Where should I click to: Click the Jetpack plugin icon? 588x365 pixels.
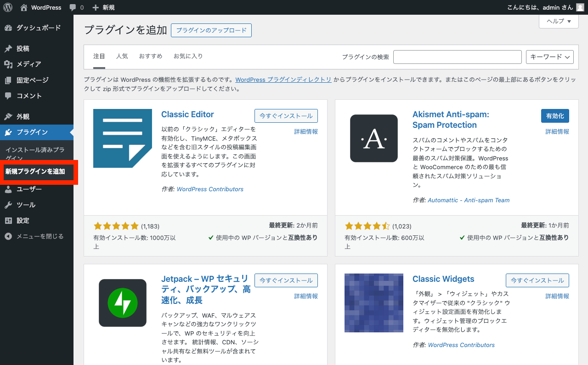coord(123,303)
